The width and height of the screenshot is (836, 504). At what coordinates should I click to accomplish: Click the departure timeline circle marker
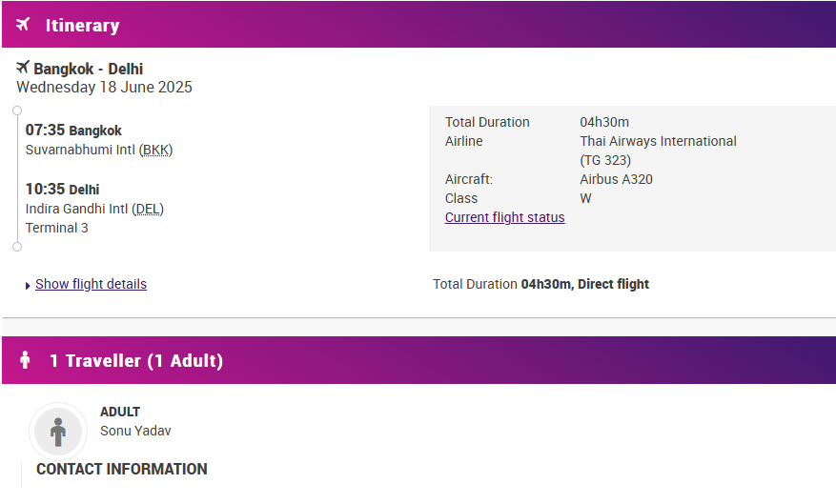[17, 111]
